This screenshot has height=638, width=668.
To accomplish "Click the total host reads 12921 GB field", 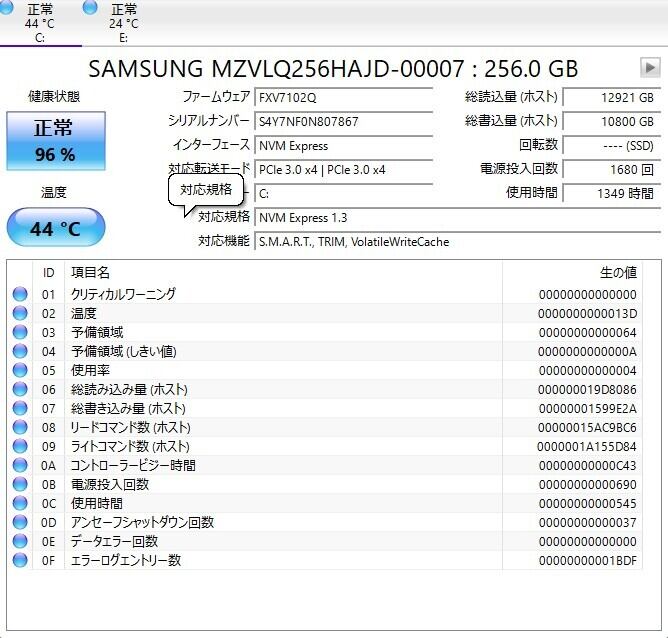I will point(612,98).
